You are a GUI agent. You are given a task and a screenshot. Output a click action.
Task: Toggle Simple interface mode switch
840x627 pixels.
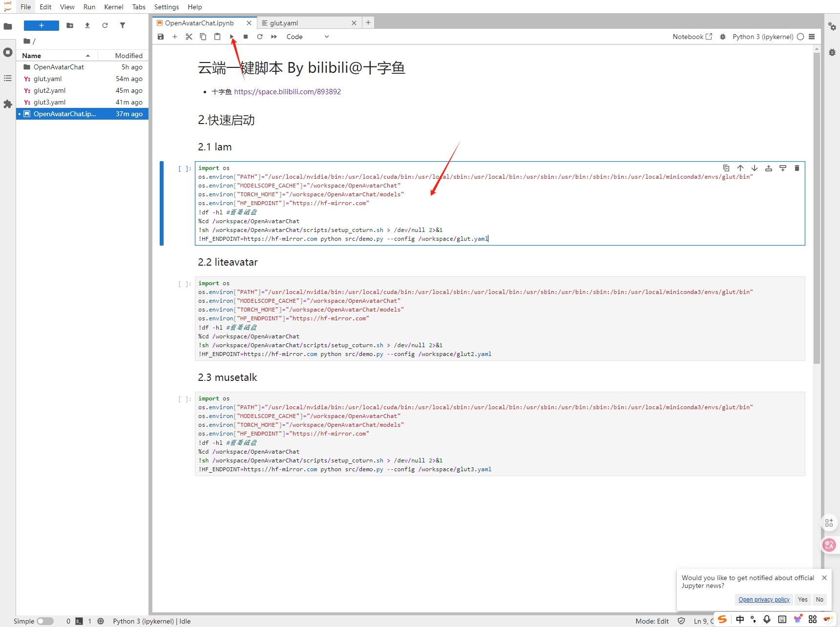pos(45,621)
